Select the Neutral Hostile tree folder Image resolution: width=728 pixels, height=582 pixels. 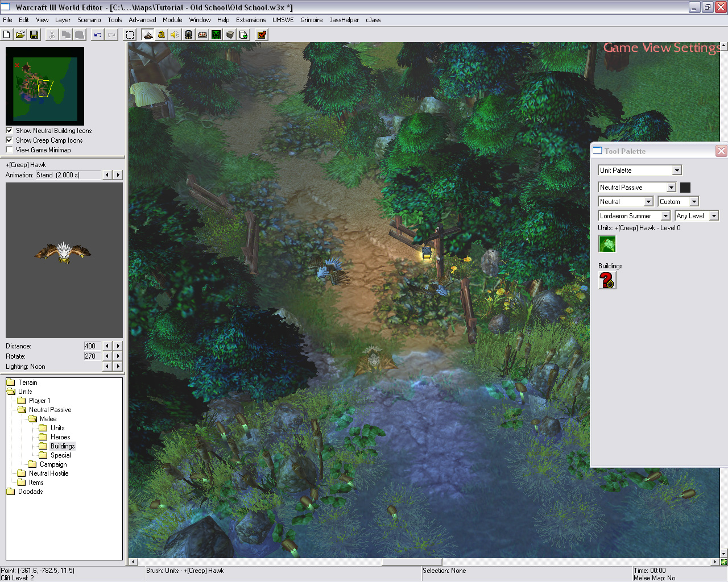coord(48,473)
